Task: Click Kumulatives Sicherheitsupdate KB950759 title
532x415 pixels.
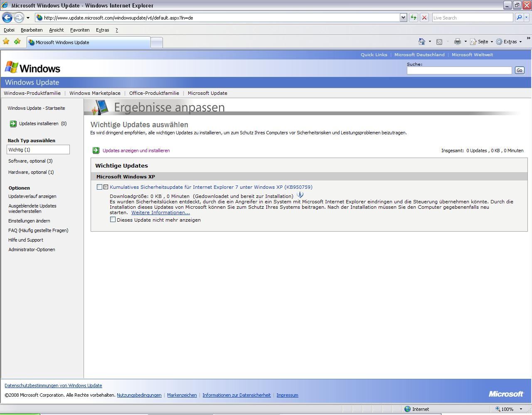Action: coord(211,187)
